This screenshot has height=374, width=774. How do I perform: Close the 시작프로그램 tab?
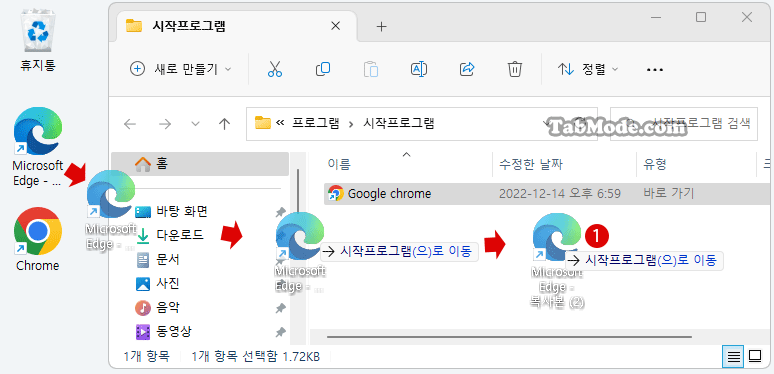pos(335,26)
